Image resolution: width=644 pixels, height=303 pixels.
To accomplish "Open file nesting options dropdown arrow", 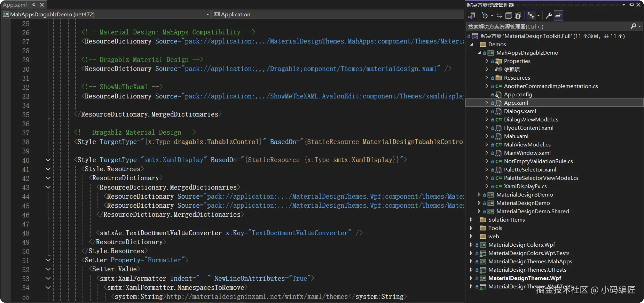I will point(538,16).
